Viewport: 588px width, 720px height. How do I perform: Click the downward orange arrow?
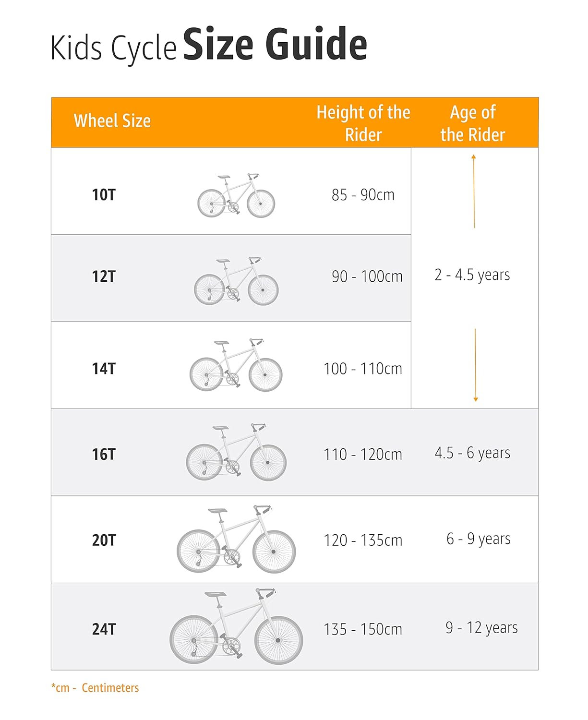475,365
